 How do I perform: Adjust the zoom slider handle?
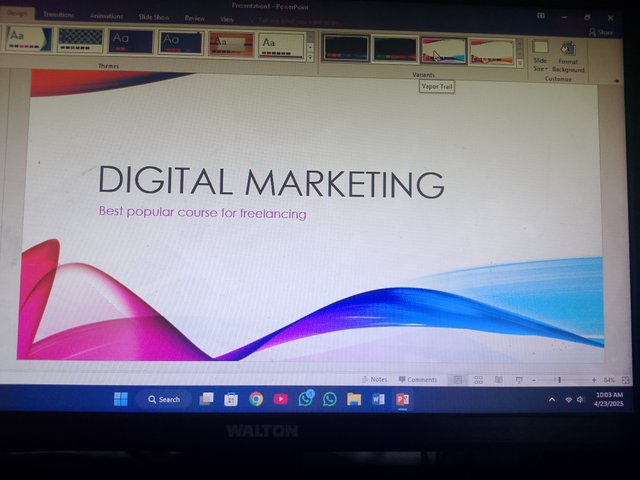point(559,380)
